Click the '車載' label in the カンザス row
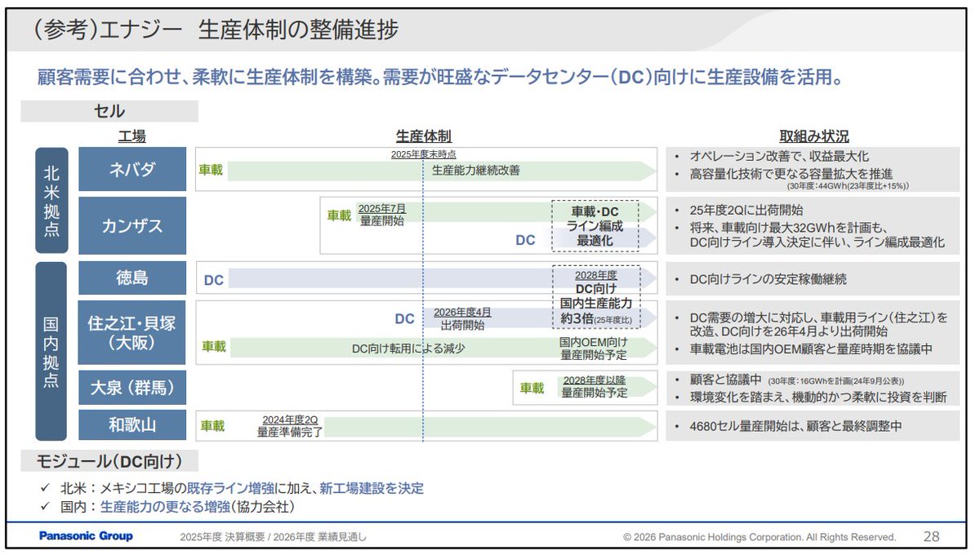The image size is (980, 555). [339, 215]
